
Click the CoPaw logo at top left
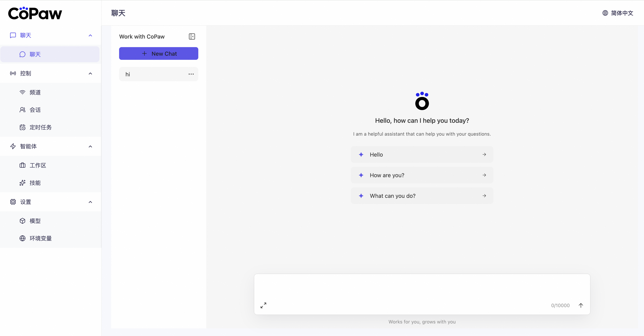click(x=35, y=13)
